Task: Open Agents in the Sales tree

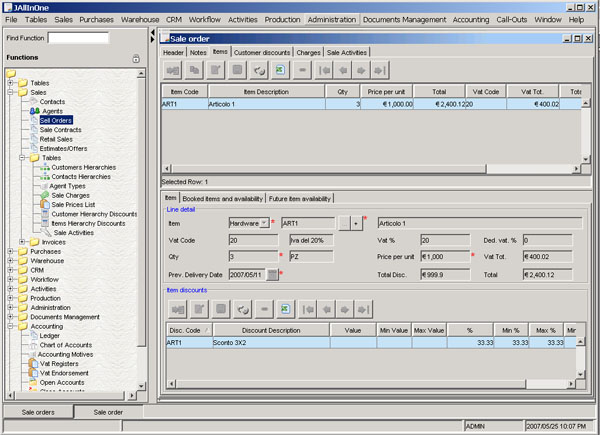Action: tap(52, 111)
